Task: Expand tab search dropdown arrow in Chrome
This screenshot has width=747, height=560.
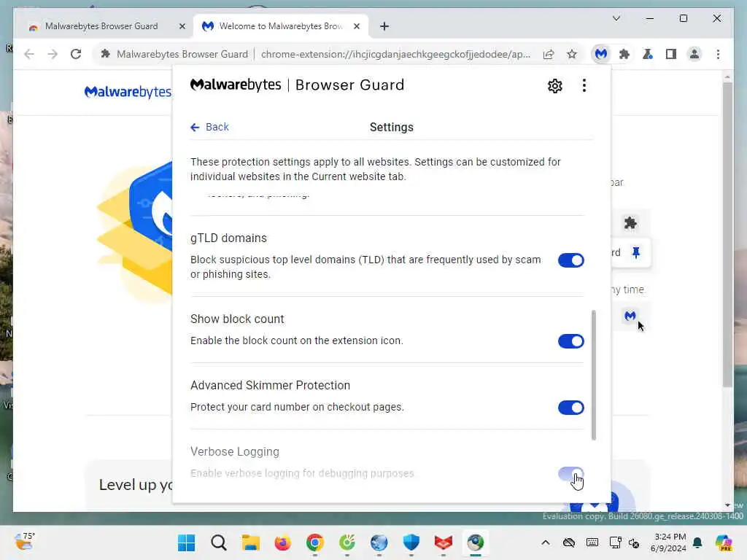Action: pos(616,18)
